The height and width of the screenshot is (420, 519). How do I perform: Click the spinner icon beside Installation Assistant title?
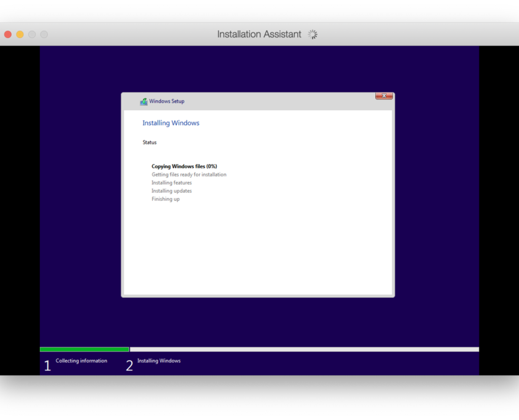pyautogui.click(x=313, y=34)
